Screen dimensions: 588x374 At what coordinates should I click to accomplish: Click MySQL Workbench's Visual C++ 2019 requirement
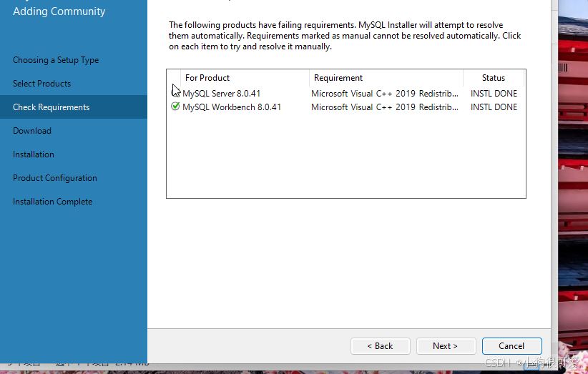coord(385,107)
